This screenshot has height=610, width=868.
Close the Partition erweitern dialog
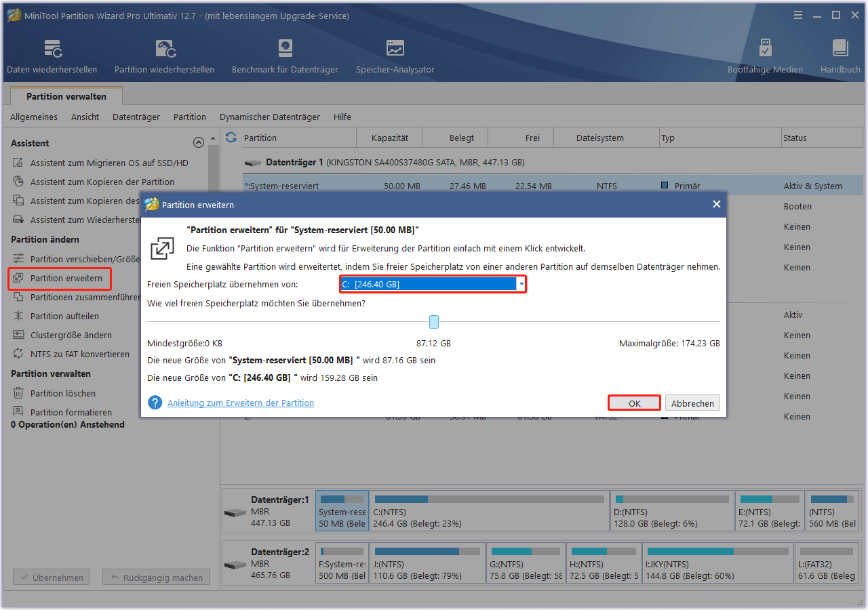coord(716,204)
